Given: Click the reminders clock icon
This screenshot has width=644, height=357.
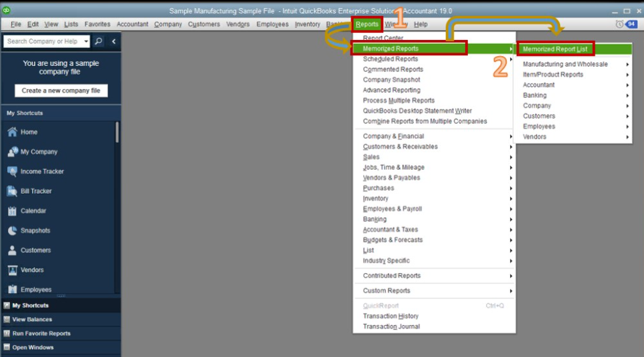Looking at the screenshot, I should [x=619, y=24].
